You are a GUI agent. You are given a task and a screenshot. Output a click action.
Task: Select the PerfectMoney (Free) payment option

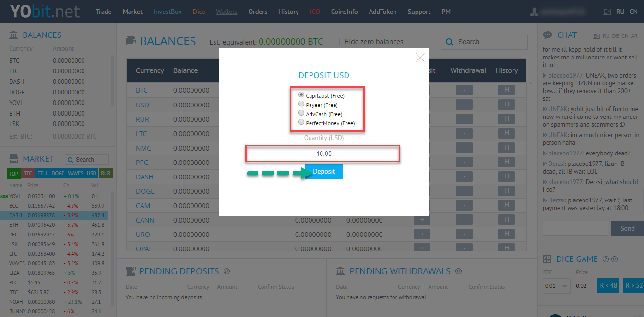(x=301, y=122)
